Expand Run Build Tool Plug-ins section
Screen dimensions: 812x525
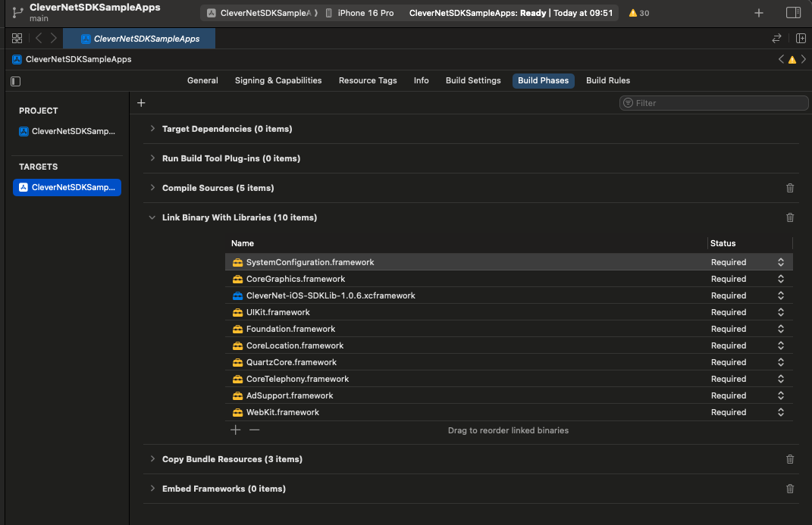152,158
